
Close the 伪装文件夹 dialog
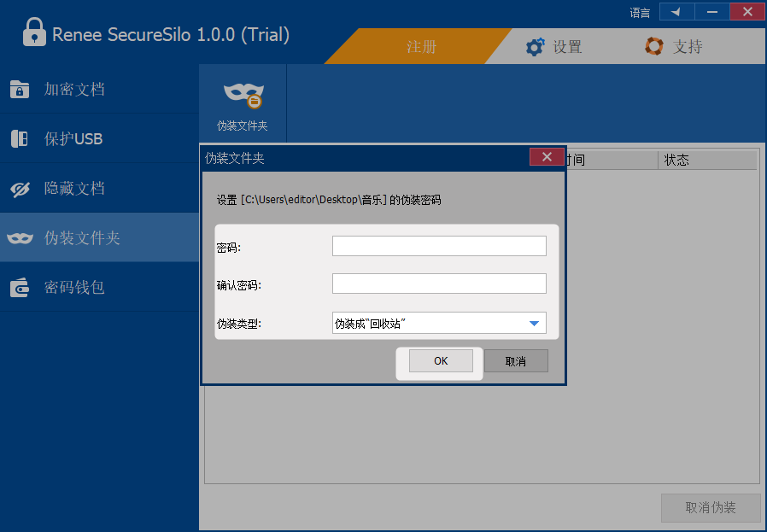point(547,157)
